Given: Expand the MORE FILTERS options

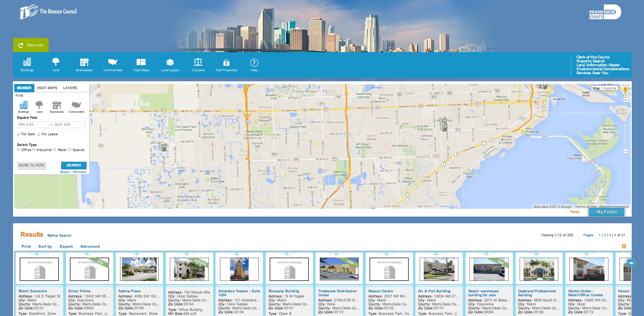Looking at the screenshot, I should click(32, 165).
